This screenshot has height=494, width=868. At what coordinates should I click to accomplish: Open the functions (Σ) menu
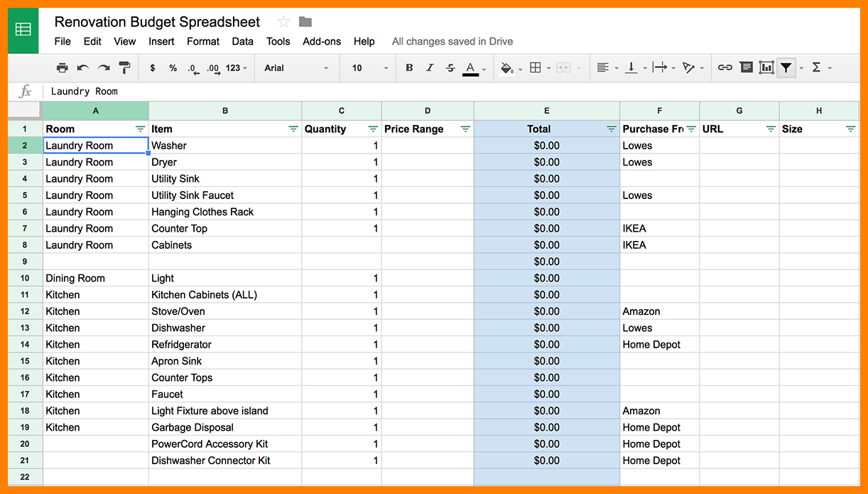[818, 67]
